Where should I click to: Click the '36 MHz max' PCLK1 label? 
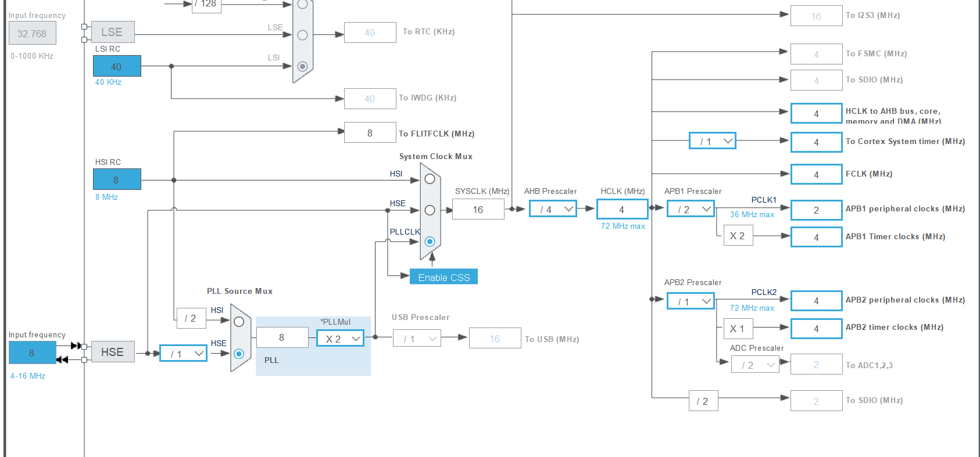[752, 214]
